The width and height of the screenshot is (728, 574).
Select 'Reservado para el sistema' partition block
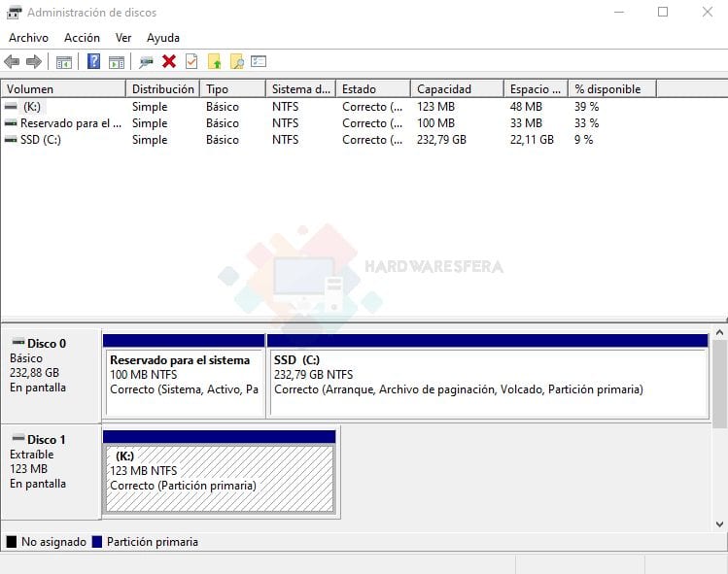[x=184, y=376]
